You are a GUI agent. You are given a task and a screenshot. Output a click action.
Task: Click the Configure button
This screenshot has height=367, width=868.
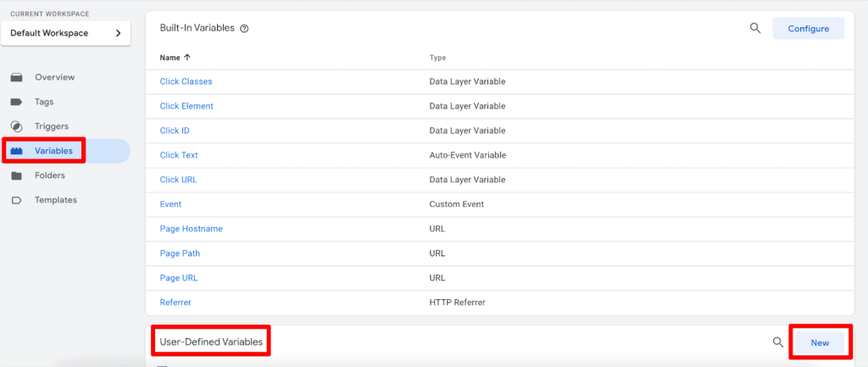pos(808,28)
